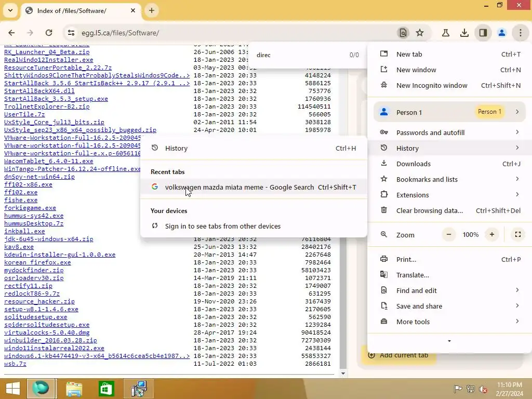
Task: Expand Bookmarks and lists submenu
Action: click(x=449, y=179)
